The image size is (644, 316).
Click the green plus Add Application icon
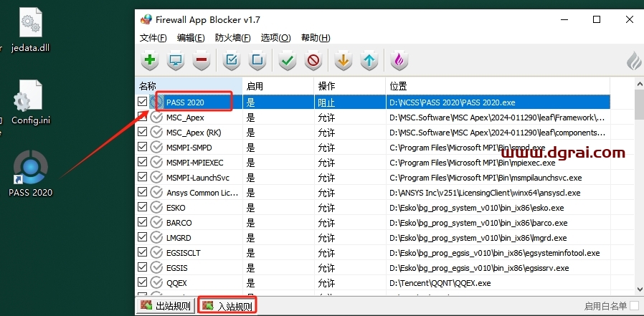point(150,61)
